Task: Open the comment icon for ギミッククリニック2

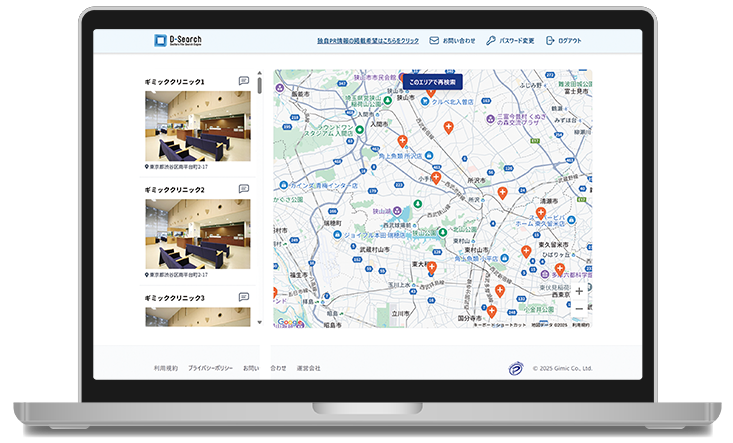Action: 244,189
